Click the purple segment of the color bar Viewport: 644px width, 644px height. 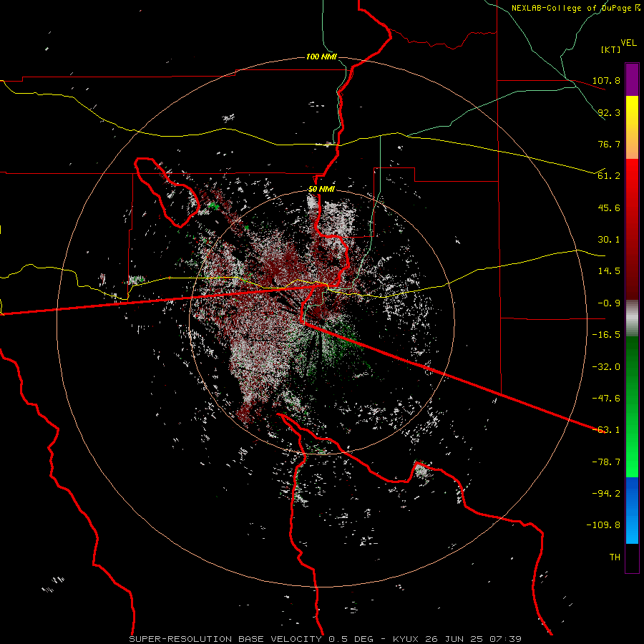632,79
